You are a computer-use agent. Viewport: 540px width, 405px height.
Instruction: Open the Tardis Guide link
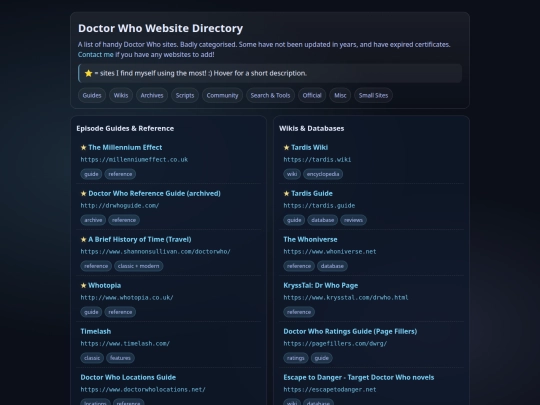pos(312,194)
